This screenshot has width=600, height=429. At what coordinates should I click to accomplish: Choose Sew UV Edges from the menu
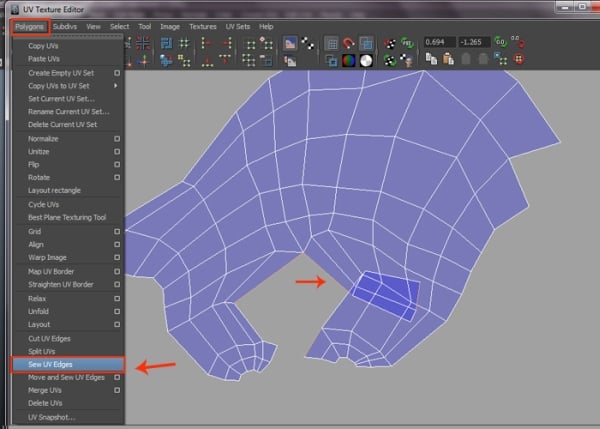pos(50,364)
